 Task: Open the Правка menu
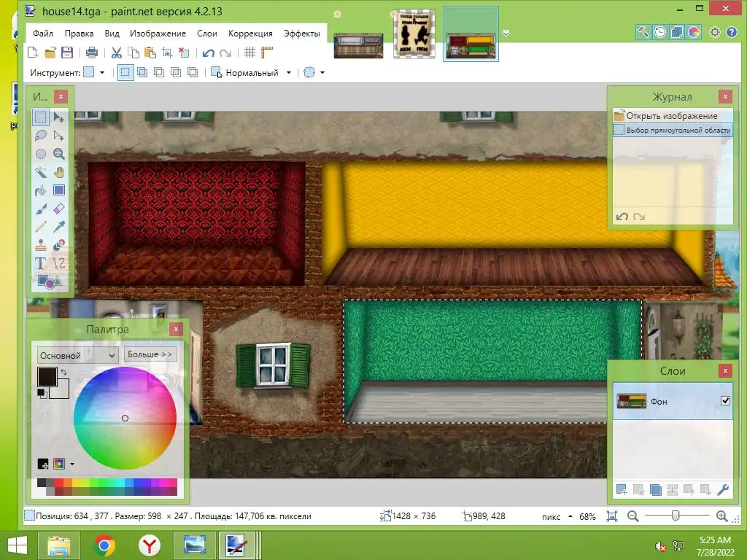79,34
